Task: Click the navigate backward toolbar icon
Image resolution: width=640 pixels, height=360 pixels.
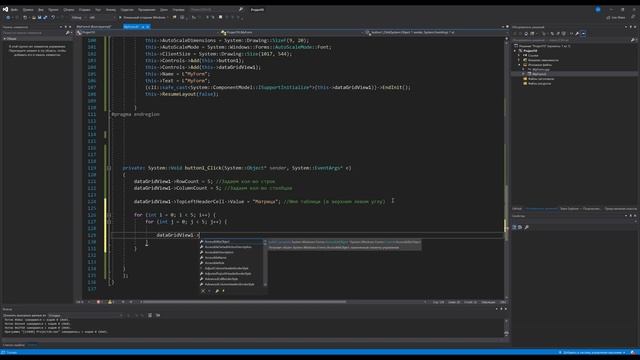Action: point(8,18)
